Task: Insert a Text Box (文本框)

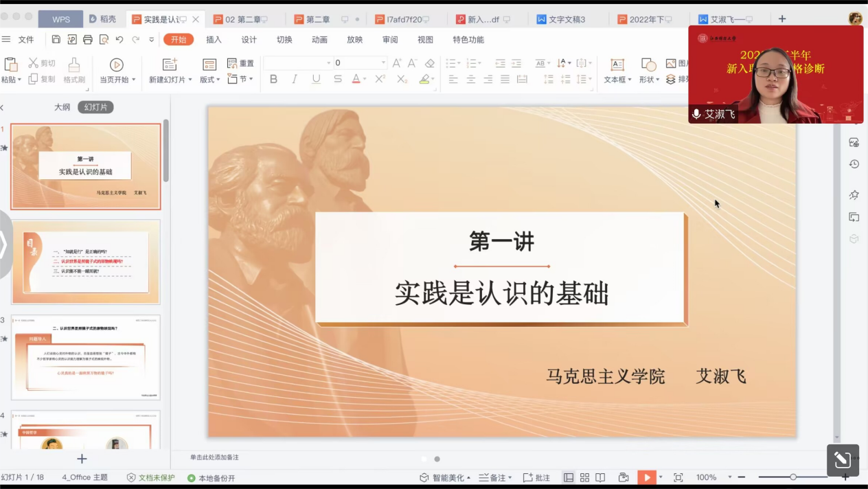Action: click(617, 65)
